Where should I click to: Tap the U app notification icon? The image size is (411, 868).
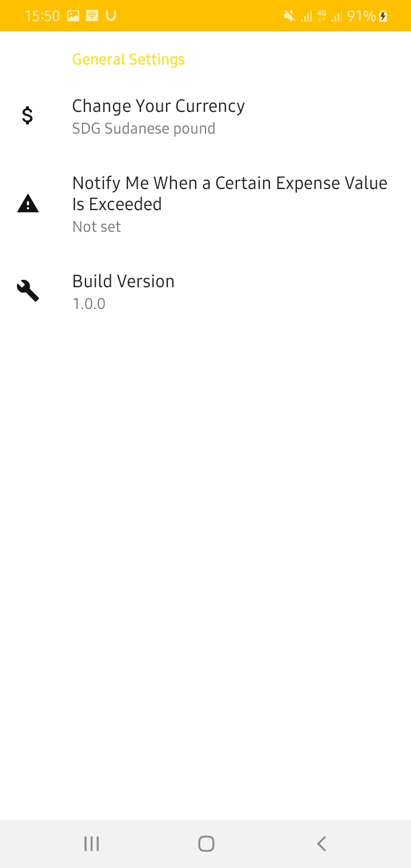[x=111, y=16]
